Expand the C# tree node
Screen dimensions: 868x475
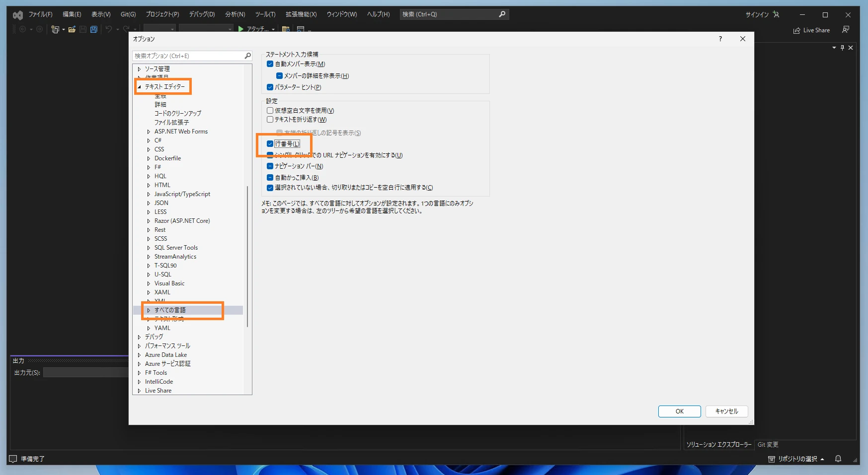point(149,140)
